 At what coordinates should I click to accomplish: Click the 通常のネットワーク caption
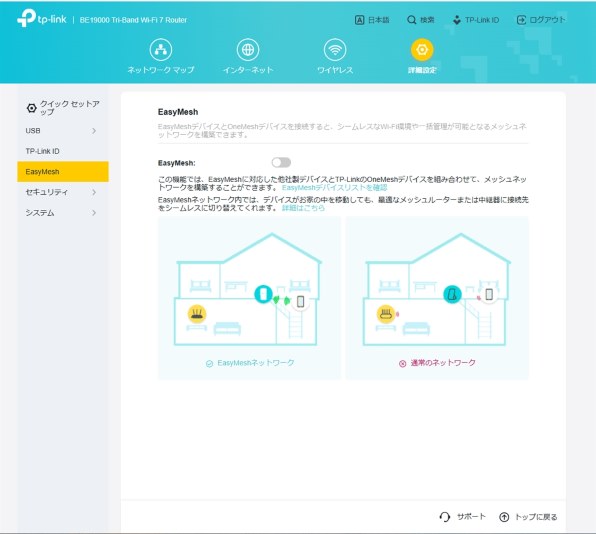pos(443,363)
